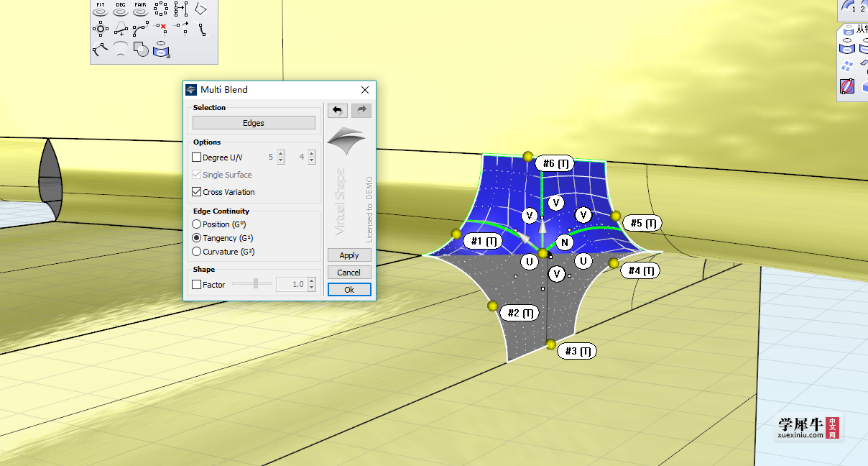This screenshot has width=868, height=466.
Task: Decrease the Degree V value of 4
Action: pyautogui.click(x=312, y=160)
